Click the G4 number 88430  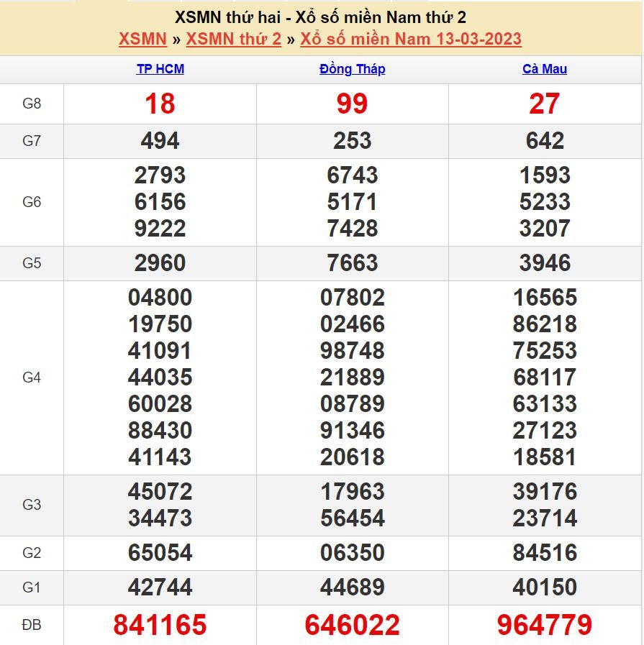tap(160, 431)
